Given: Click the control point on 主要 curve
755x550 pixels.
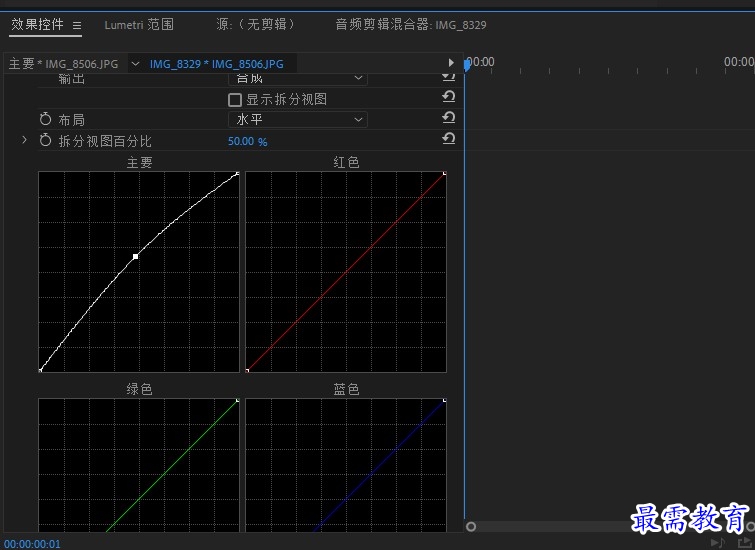Looking at the screenshot, I should 136,257.
